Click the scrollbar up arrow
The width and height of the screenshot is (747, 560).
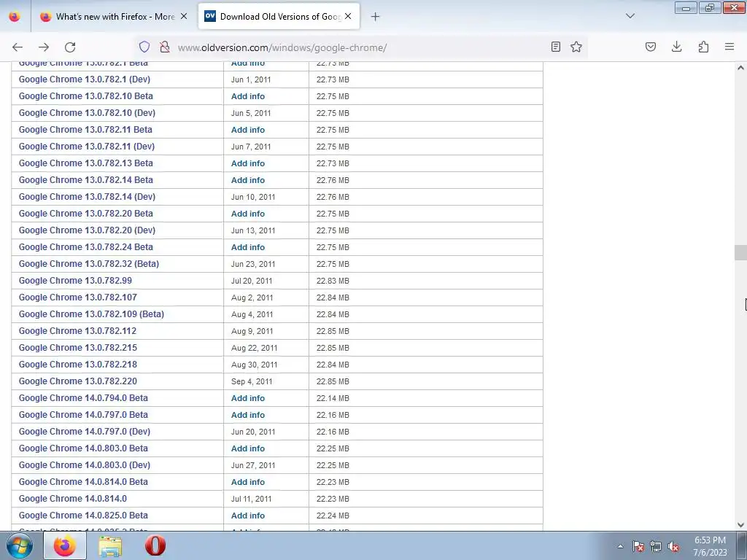pos(740,68)
